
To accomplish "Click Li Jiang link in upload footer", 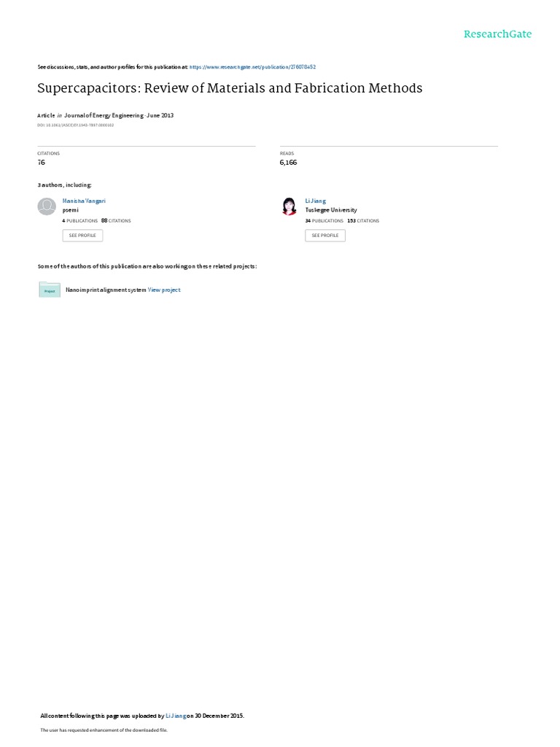I will (x=176, y=716).
